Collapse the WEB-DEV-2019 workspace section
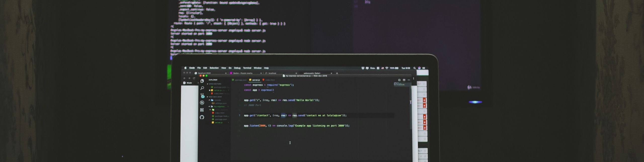Image resolution: width=644 pixels, height=162 pixels. pos(208,97)
